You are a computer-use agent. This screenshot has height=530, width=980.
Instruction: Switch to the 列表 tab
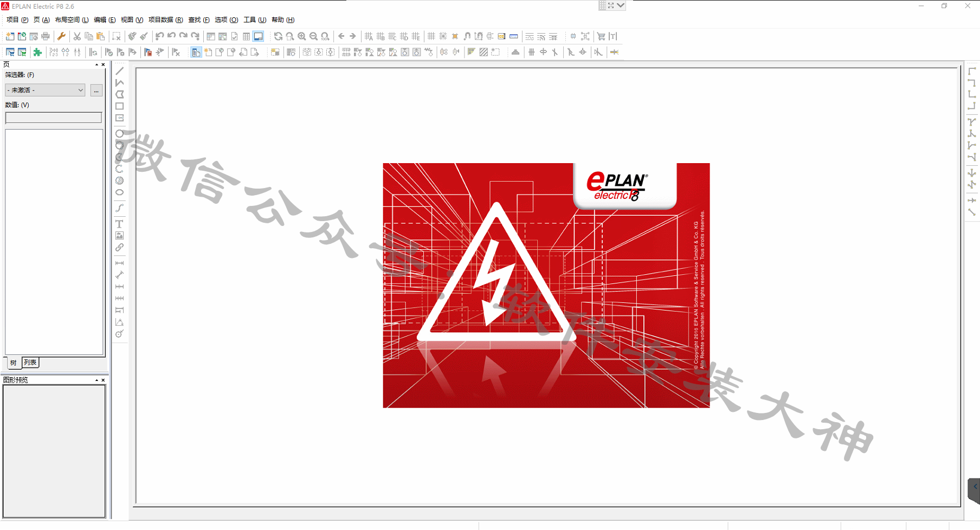click(30, 363)
